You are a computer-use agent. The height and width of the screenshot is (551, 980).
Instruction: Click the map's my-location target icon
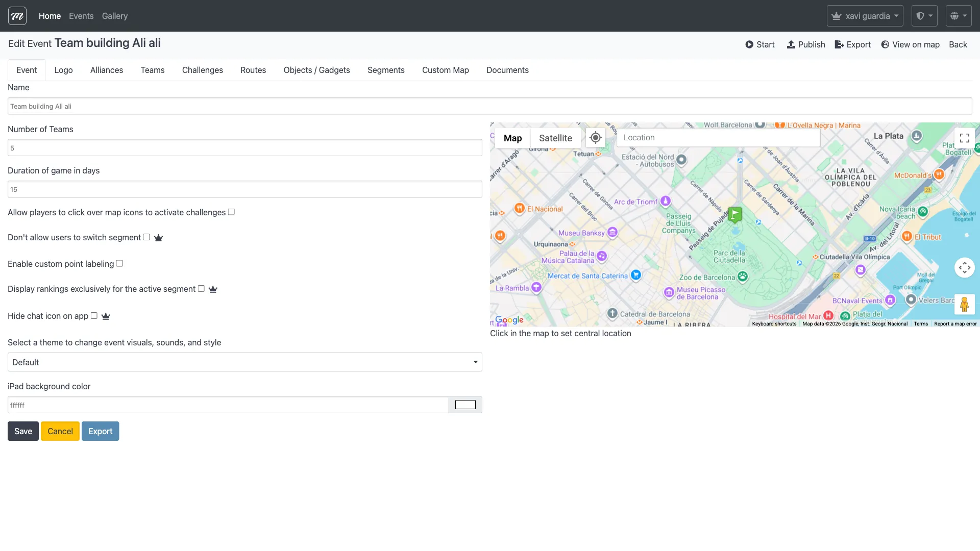click(x=595, y=138)
